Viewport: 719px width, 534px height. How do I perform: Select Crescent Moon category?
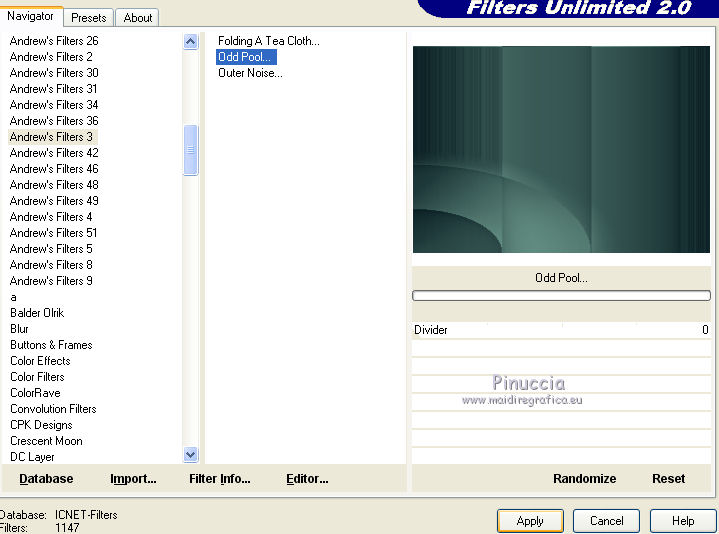(46, 441)
